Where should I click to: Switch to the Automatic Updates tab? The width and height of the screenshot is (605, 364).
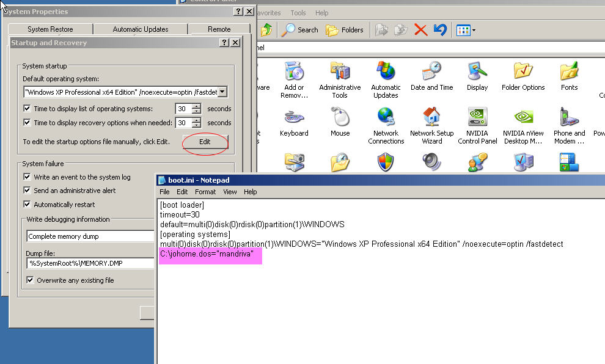(x=141, y=29)
